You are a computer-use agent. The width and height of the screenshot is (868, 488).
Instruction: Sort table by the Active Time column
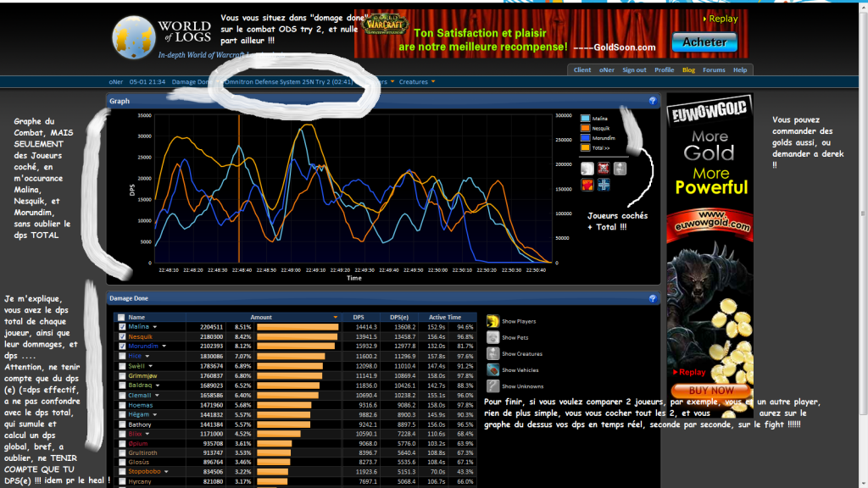444,318
